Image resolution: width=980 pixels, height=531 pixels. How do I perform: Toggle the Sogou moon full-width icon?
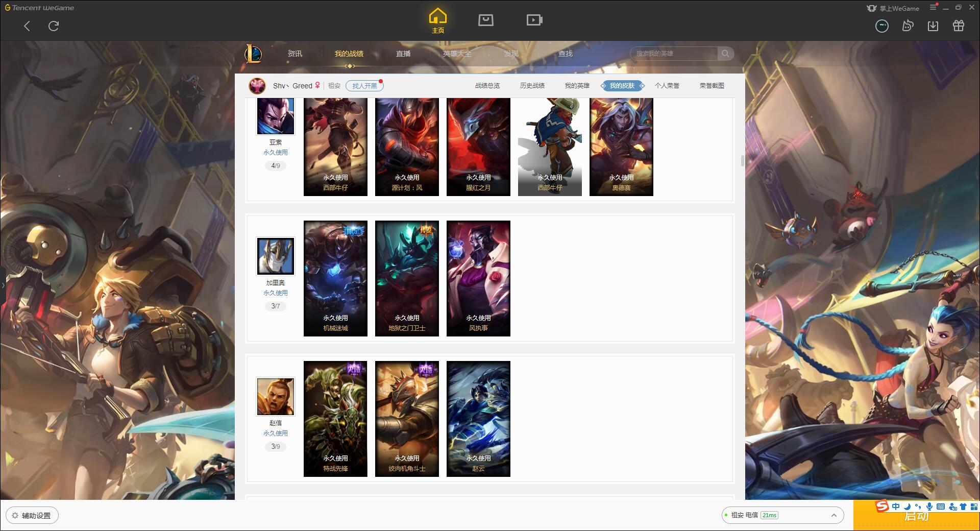click(x=907, y=506)
